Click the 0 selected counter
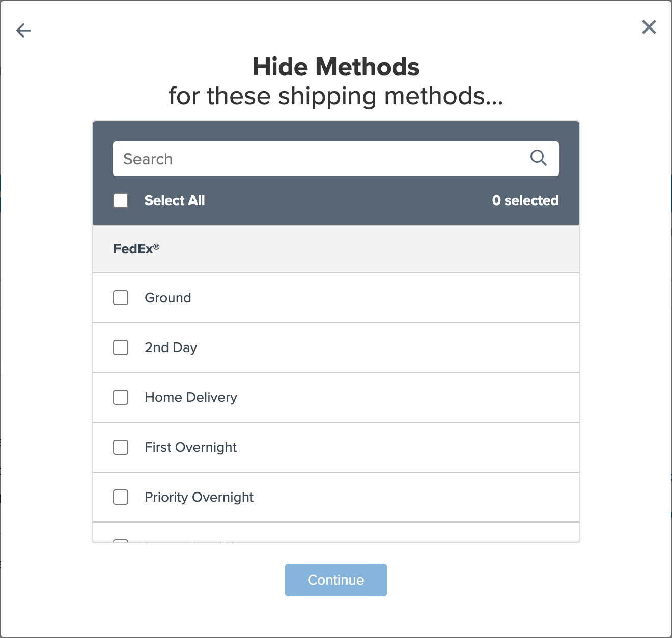Viewport: 672px width, 638px height. tap(525, 200)
